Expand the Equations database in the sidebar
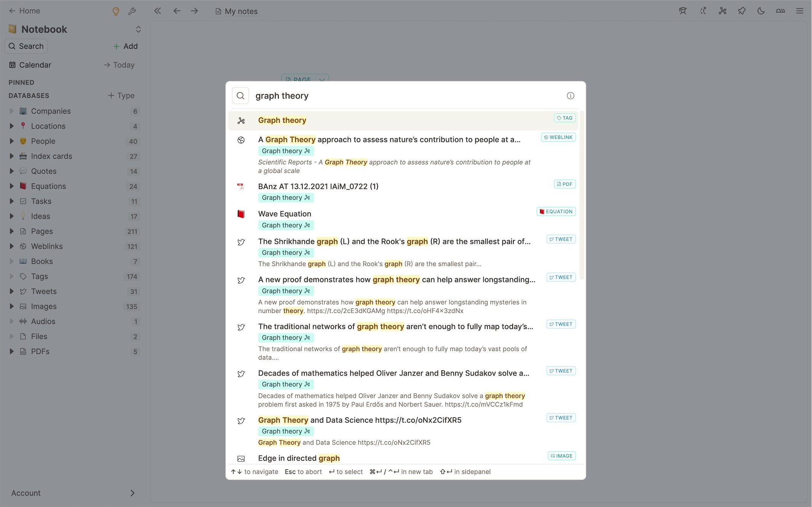This screenshot has width=812, height=507. pos(11,186)
